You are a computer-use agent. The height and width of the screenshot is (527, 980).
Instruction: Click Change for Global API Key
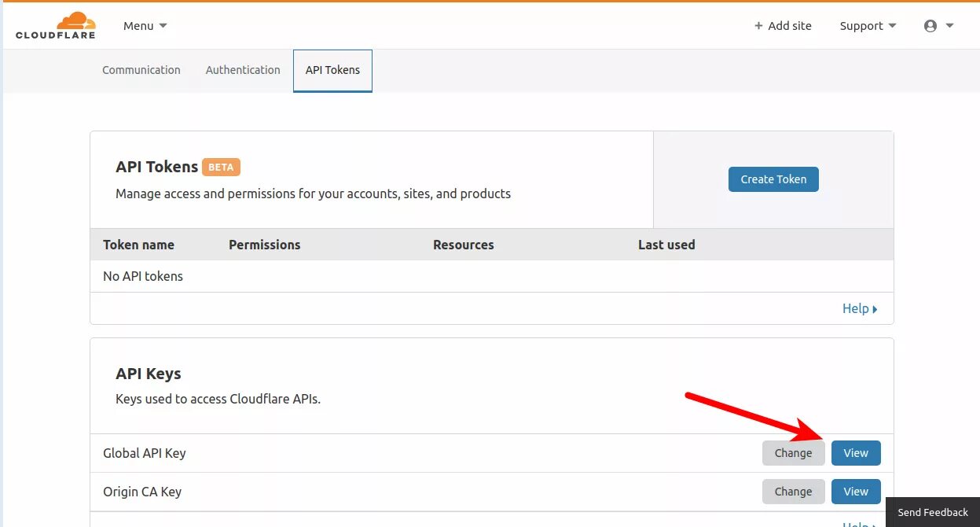[x=794, y=453]
